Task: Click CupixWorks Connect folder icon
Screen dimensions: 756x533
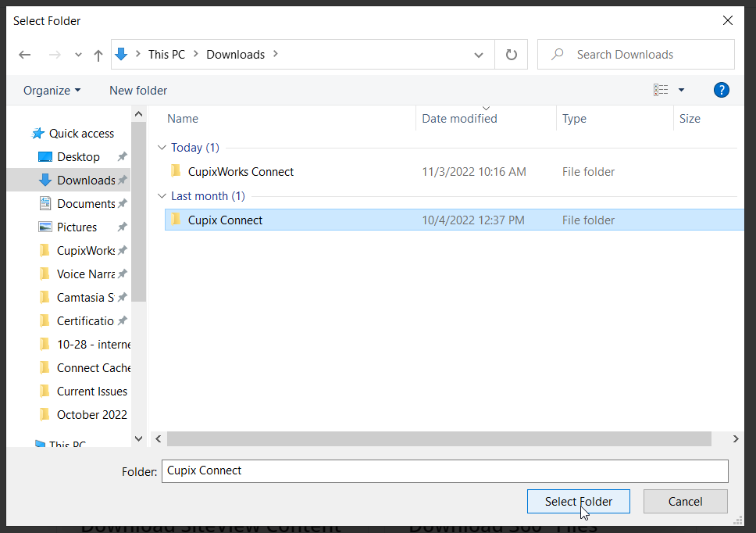Action: [x=176, y=170]
